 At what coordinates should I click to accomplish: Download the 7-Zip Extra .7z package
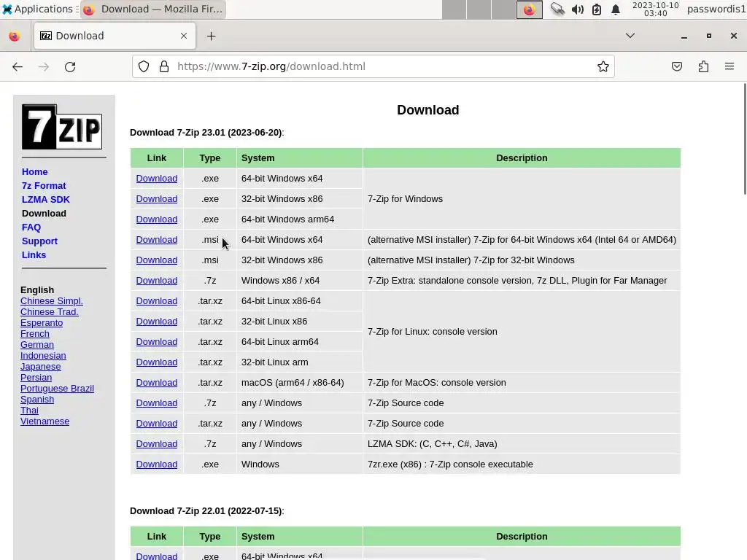(157, 281)
